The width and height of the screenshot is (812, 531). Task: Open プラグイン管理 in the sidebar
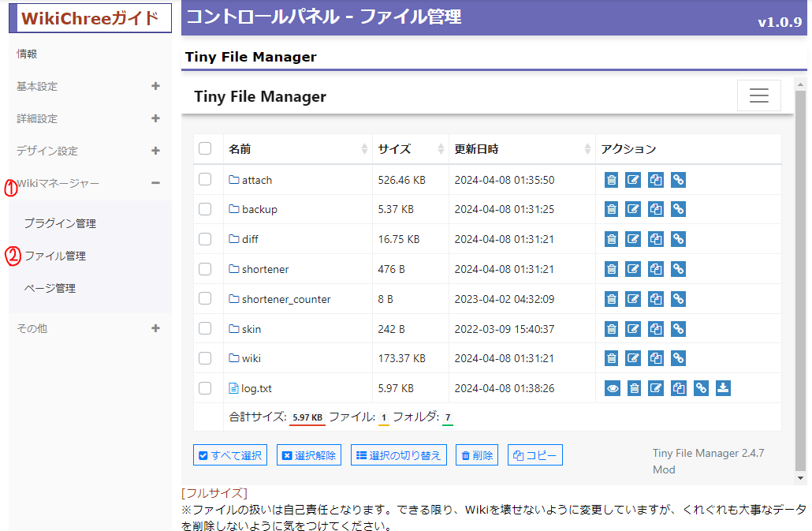tap(60, 223)
